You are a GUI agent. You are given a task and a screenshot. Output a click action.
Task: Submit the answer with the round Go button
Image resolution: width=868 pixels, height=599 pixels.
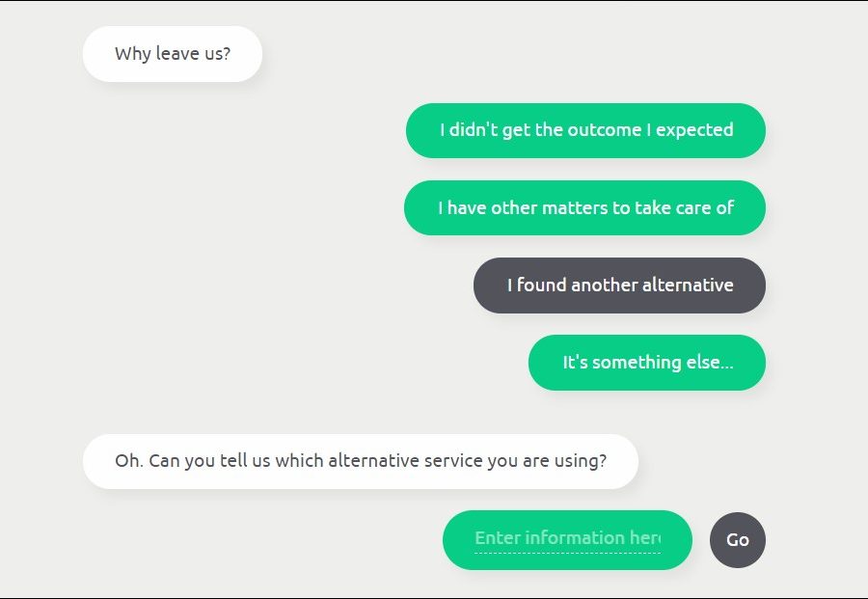point(738,540)
